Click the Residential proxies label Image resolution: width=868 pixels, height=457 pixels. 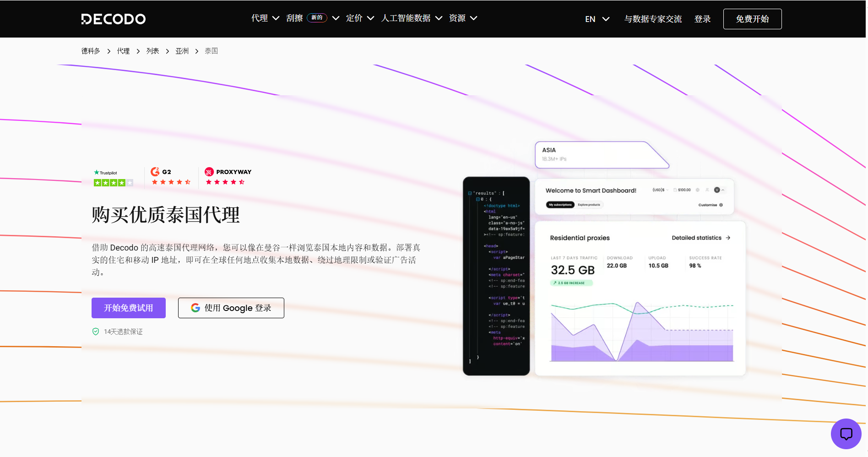[580, 238]
